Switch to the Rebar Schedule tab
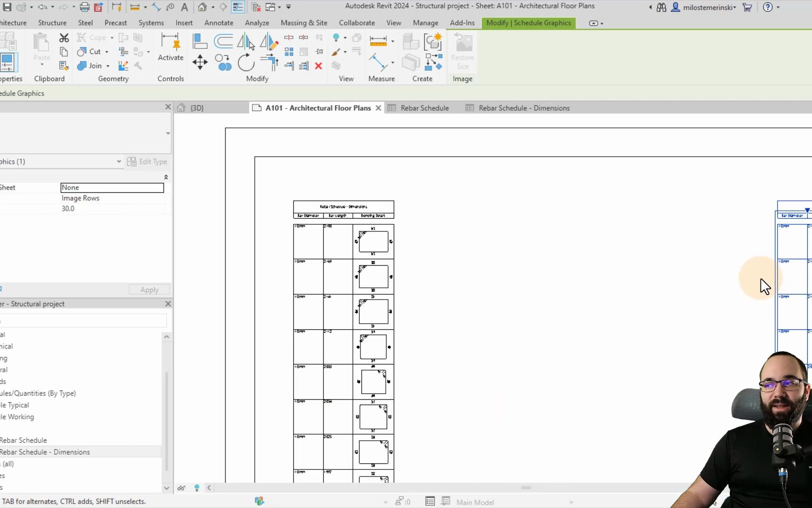The width and height of the screenshot is (812, 508). [423, 108]
